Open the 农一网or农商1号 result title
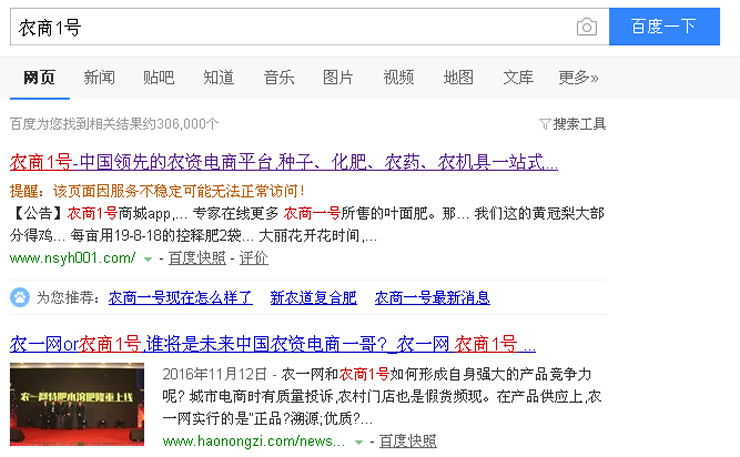The height and width of the screenshot is (457, 740). click(x=272, y=344)
